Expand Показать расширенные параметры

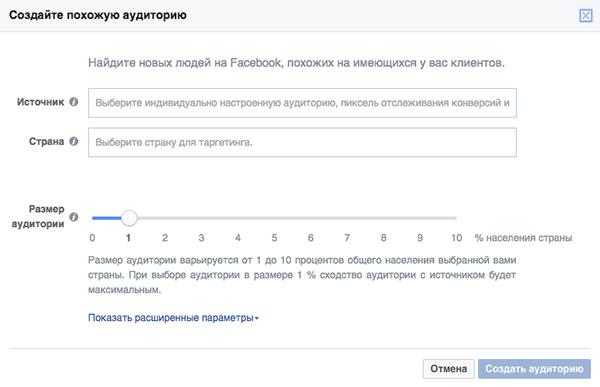point(173,318)
